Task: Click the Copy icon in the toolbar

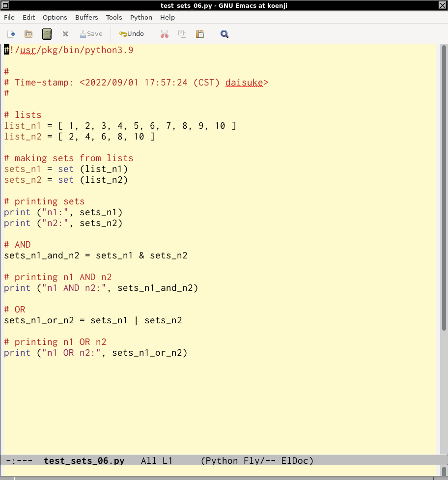Action: coord(182,34)
